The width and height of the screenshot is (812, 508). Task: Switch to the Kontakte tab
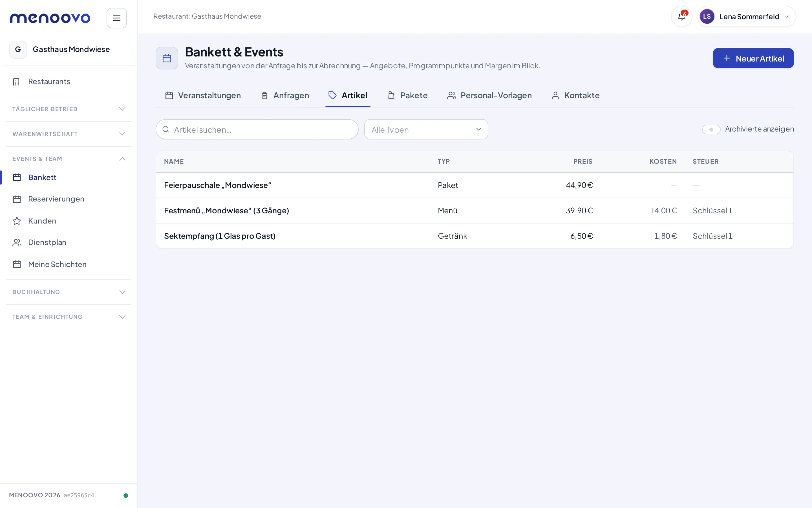tap(575, 95)
